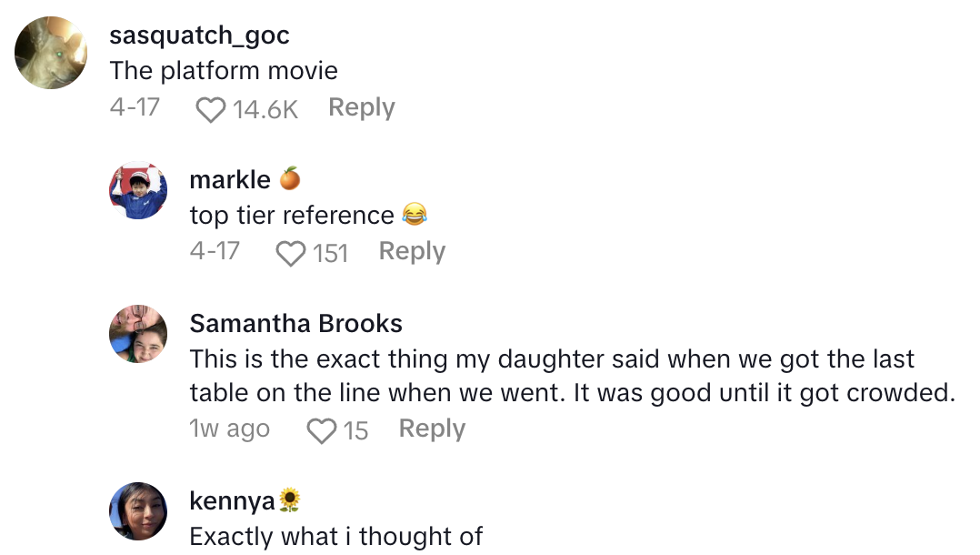Screen dimensions: 980x555
Task: Click the "1w ago" timestamp
Action: (x=230, y=429)
